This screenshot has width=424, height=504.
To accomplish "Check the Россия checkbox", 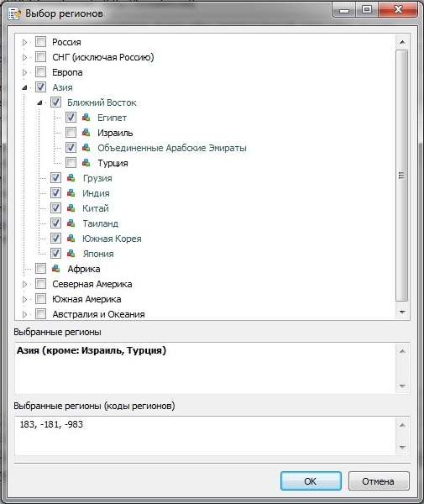I will [x=40, y=42].
